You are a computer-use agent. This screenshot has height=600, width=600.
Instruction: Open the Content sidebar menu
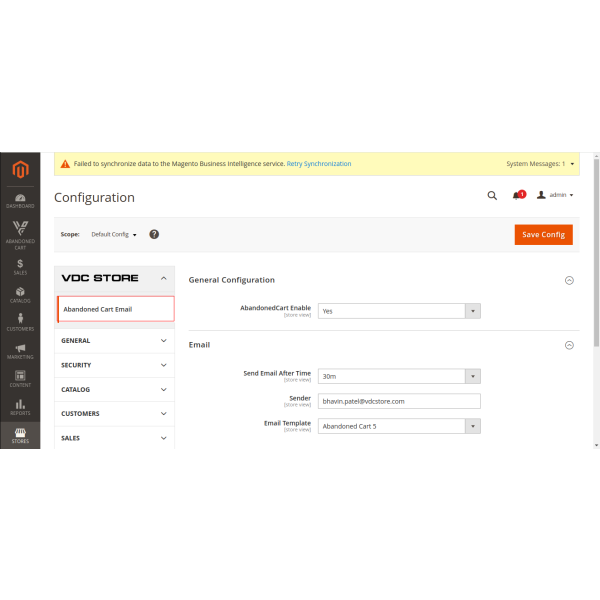tap(20, 379)
